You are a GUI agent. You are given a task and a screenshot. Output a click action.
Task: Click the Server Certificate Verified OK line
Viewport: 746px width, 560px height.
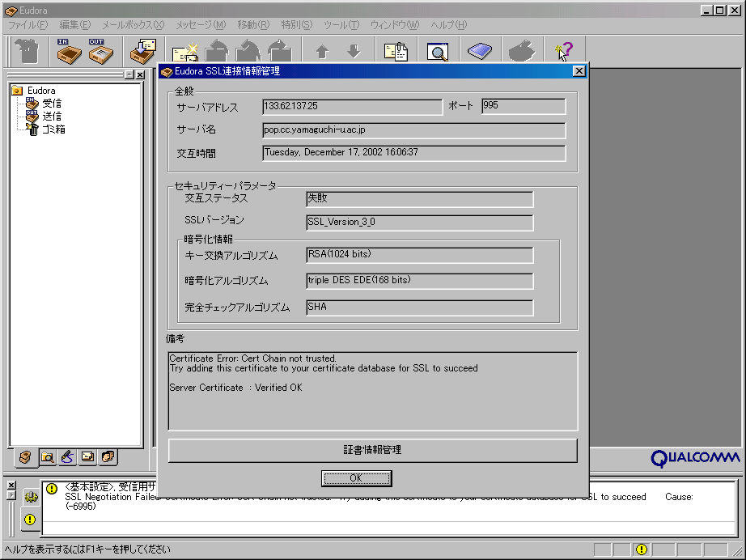point(235,388)
